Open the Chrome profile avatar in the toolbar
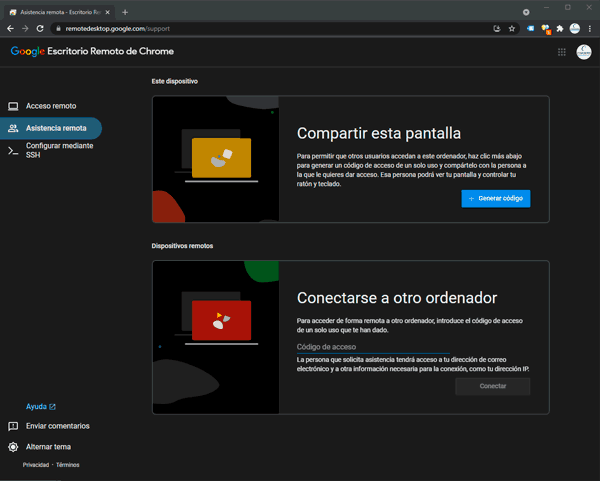This screenshot has height=481, width=600. pyautogui.click(x=575, y=28)
